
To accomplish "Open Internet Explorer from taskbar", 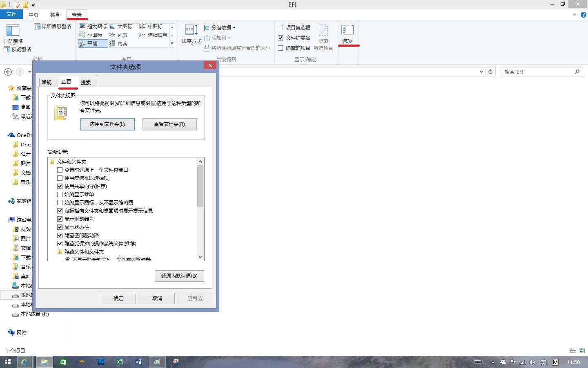I will [24, 362].
